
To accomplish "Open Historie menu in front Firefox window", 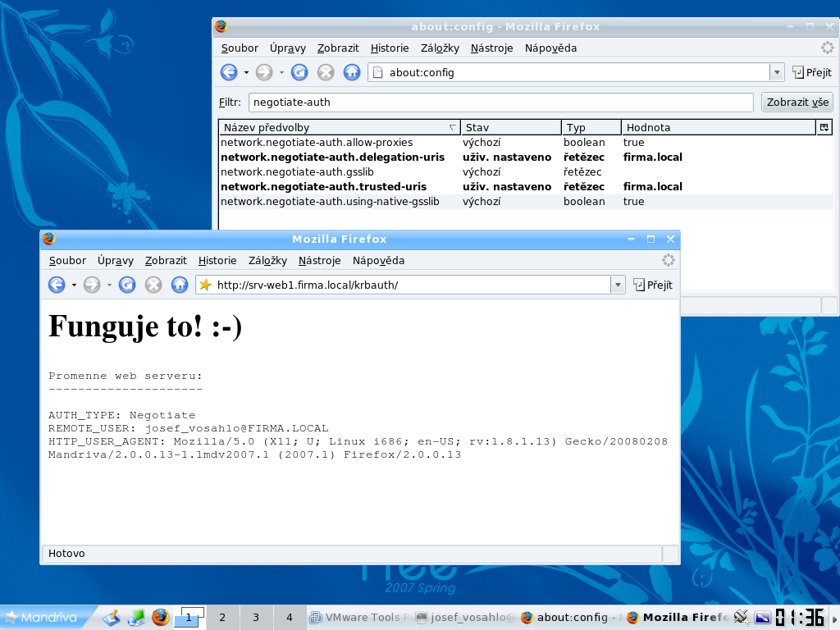I will (217, 261).
